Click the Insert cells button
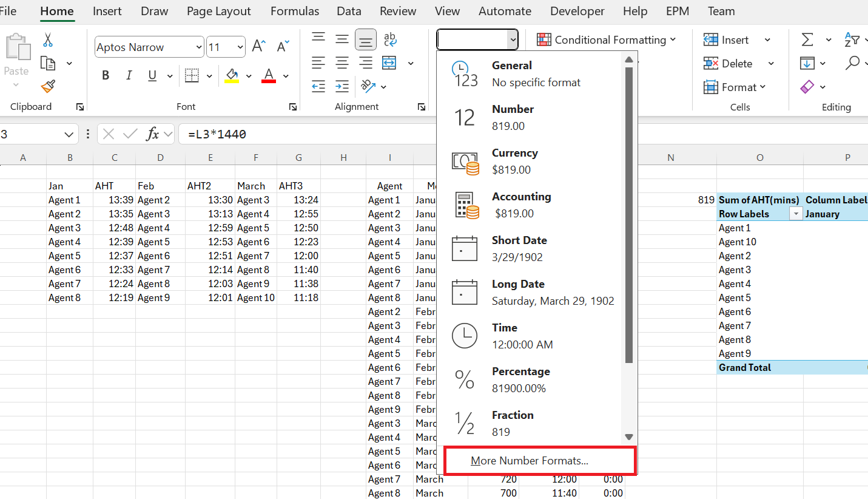The image size is (868, 499). coord(727,40)
